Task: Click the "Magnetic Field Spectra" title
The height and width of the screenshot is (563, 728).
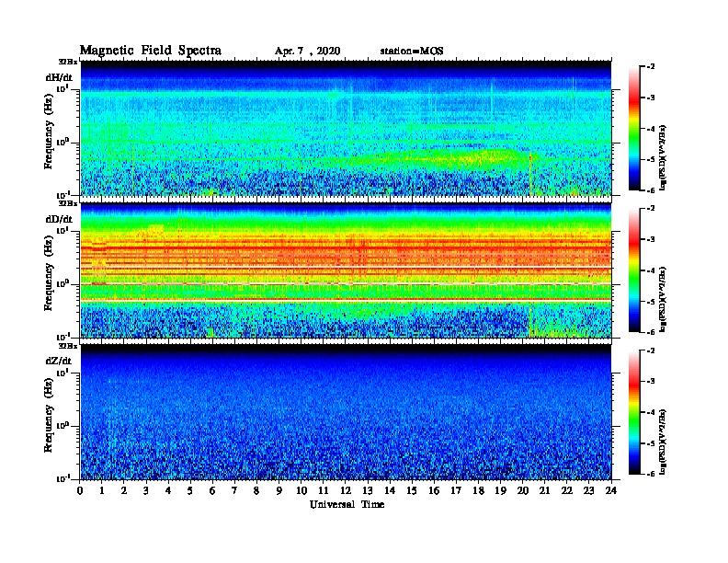Action: [151, 51]
